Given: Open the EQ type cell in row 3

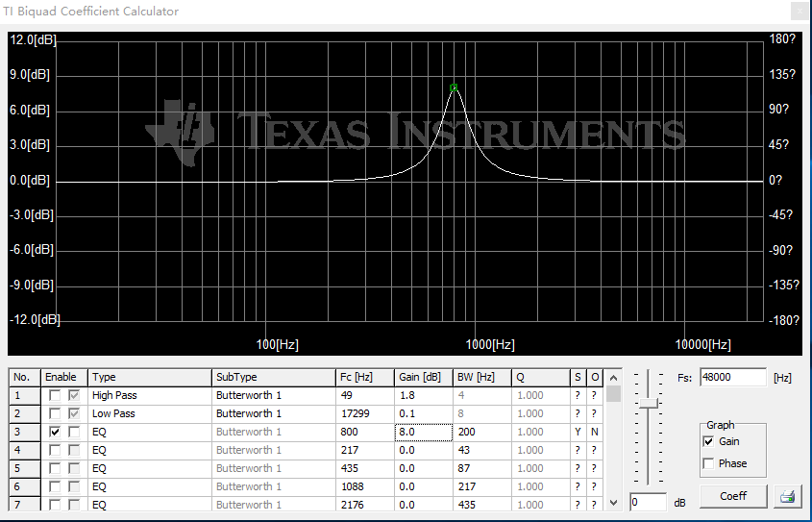Looking at the screenshot, I should tap(150, 432).
